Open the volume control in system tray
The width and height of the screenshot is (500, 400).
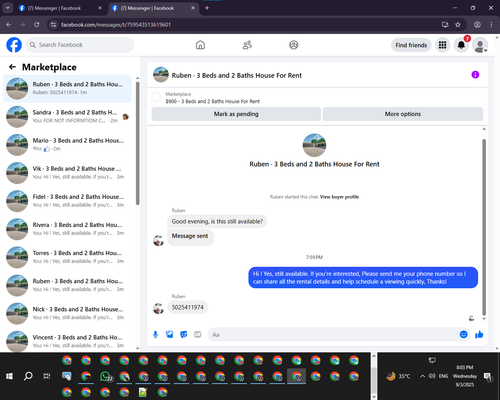coord(432,376)
